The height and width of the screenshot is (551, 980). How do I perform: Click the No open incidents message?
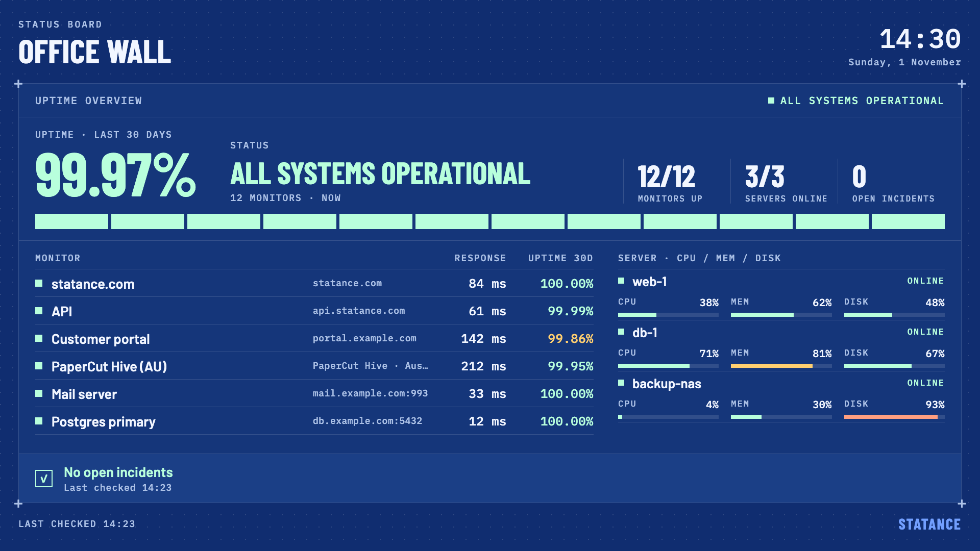(118, 472)
